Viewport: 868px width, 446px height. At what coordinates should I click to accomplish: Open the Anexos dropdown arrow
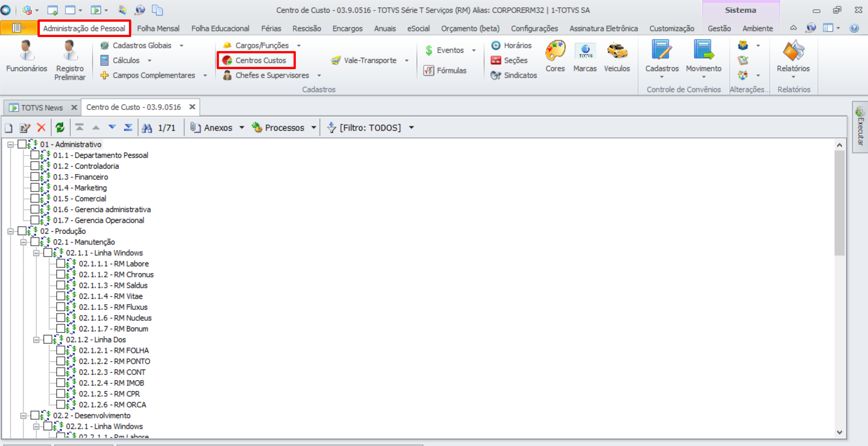(x=242, y=127)
